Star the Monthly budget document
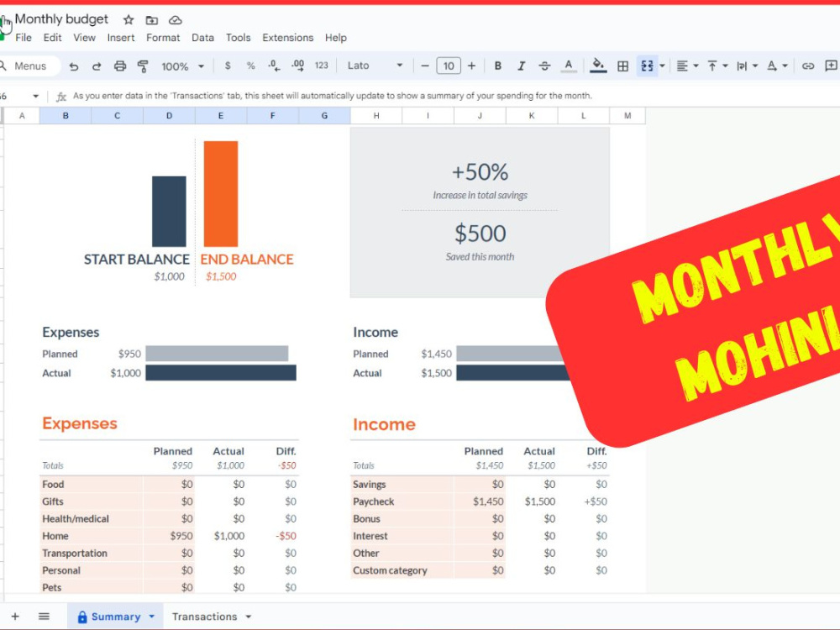 pos(129,20)
